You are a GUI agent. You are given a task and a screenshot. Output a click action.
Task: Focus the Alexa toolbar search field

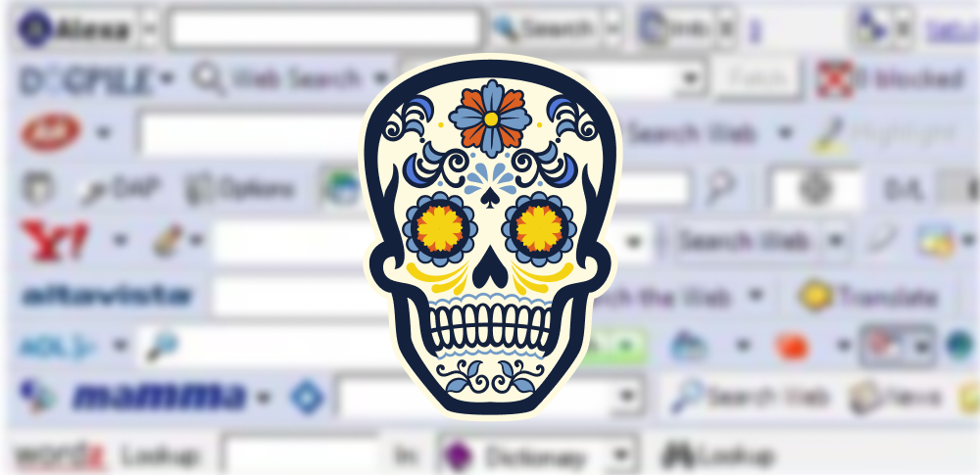tap(325, 28)
